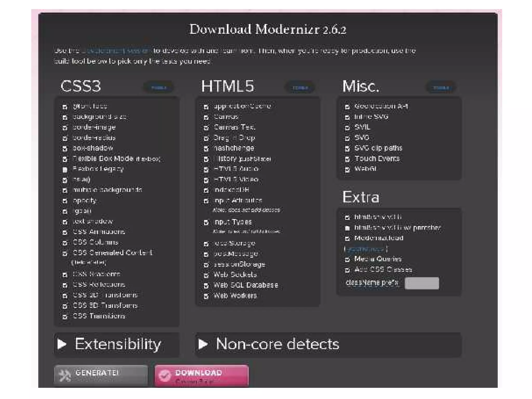
Task: Uncheck the Media Queries checkbox
Action: click(x=347, y=259)
